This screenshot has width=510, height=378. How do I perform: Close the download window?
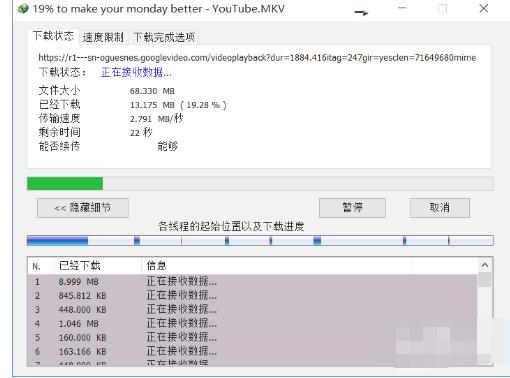(484, 8)
